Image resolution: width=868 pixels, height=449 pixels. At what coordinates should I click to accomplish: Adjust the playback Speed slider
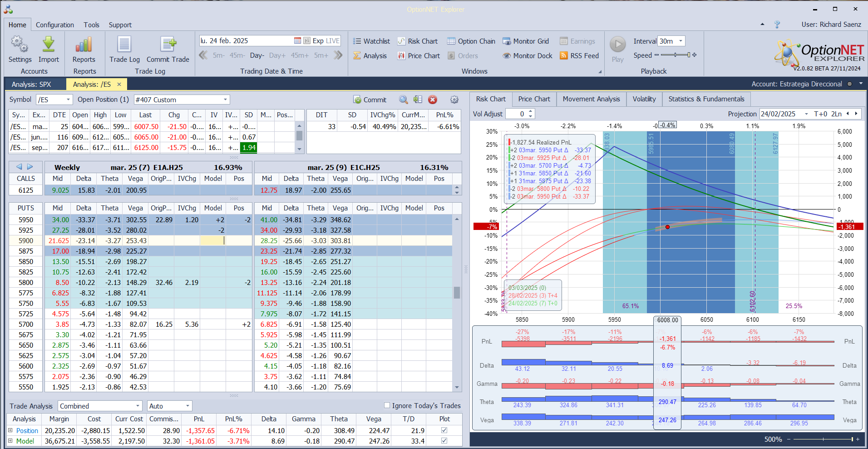tap(676, 55)
